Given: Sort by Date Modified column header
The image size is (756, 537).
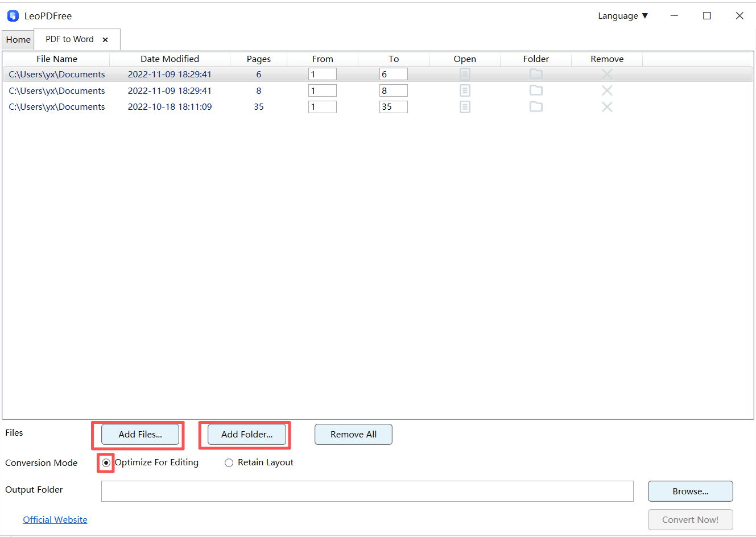Looking at the screenshot, I should (x=170, y=59).
